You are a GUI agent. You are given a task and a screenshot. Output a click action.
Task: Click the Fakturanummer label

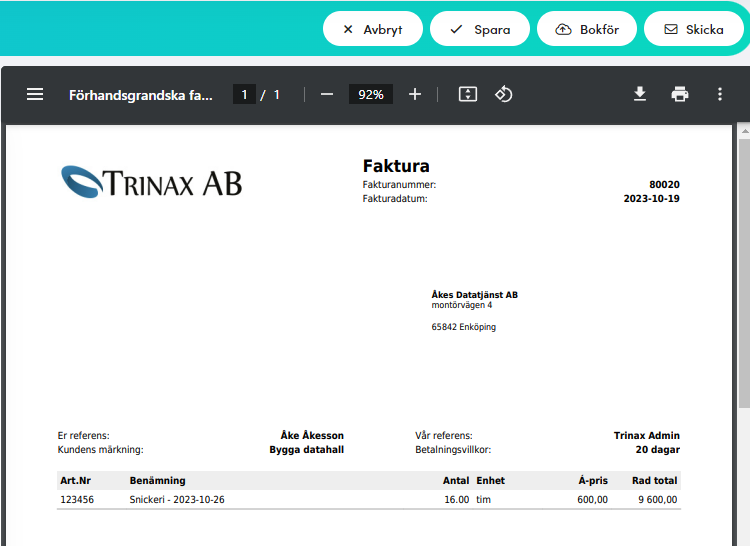pyautogui.click(x=399, y=185)
